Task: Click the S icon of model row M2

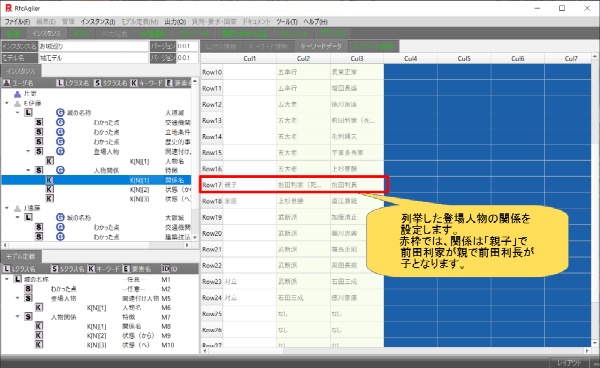Action: (x=28, y=289)
